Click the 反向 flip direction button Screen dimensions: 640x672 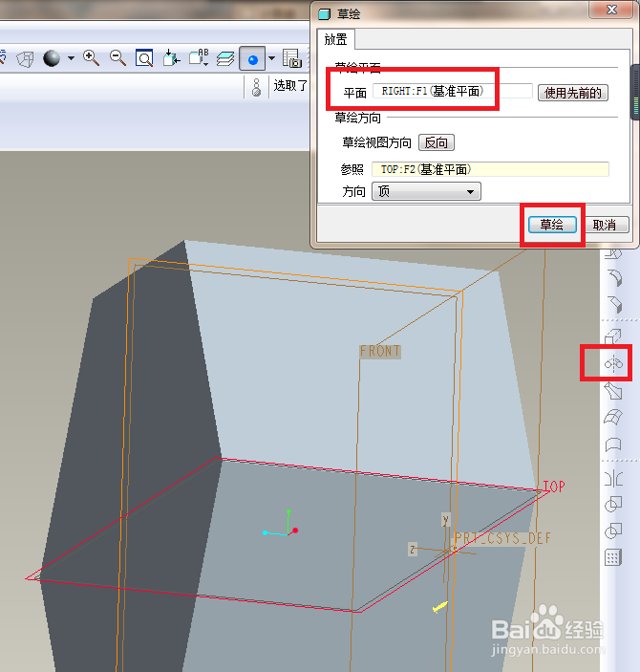click(x=437, y=142)
